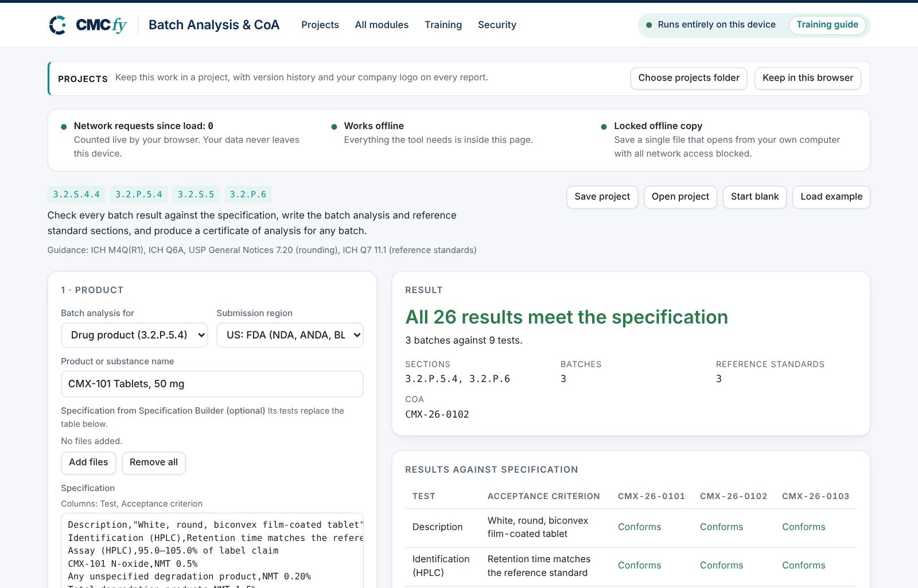Expand the Batch analysis for dropdown

(x=134, y=335)
